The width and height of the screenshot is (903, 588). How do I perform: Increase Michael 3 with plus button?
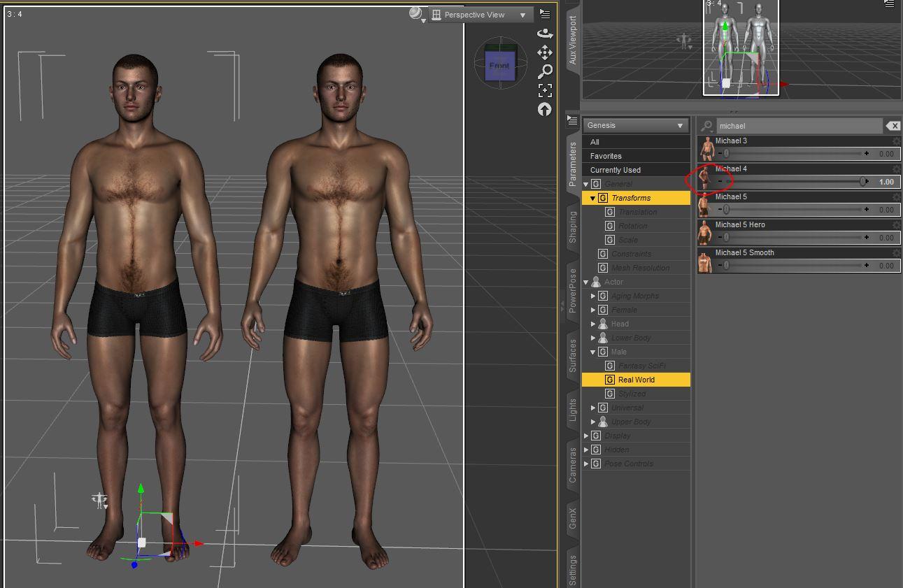(x=867, y=153)
